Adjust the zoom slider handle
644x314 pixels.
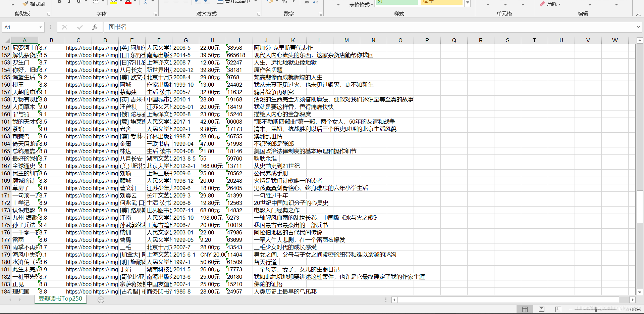(596, 309)
